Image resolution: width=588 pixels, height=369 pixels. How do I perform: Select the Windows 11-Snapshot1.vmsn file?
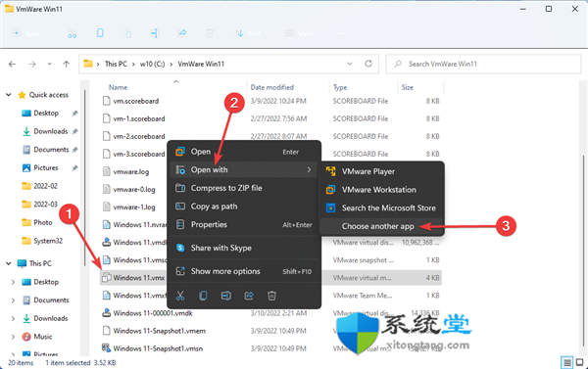(x=158, y=348)
